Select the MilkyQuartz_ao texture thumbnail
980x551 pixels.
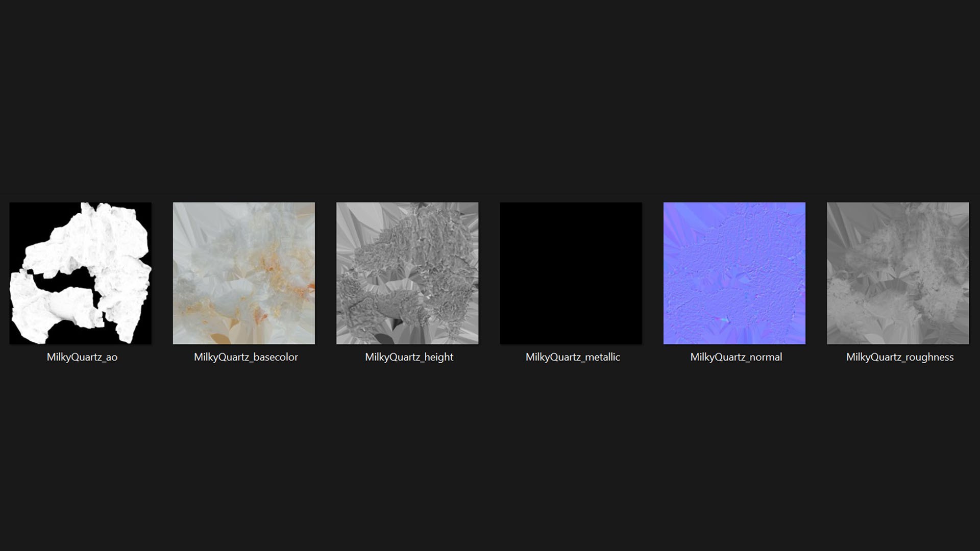tap(81, 273)
